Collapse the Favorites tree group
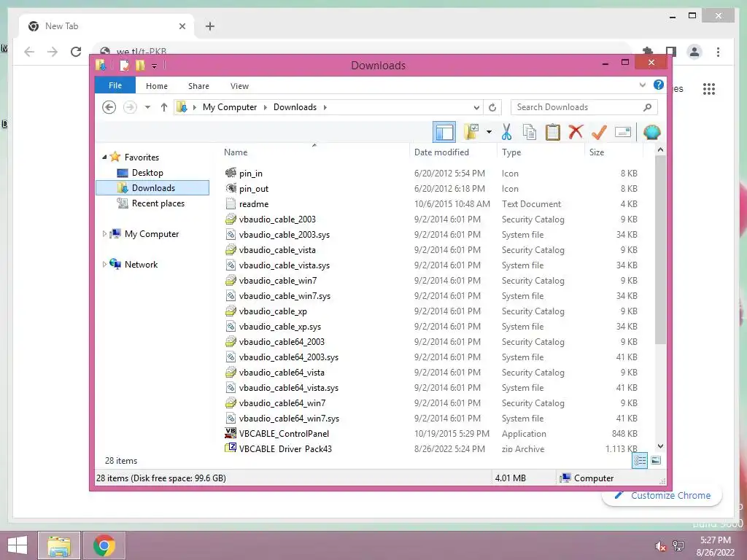 (x=104, y=157)
